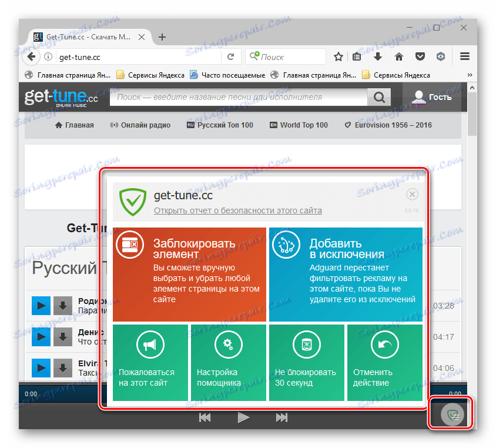Skip to previous track in player
This screenshot has height=448, width=496.
(x=205, y=417)
